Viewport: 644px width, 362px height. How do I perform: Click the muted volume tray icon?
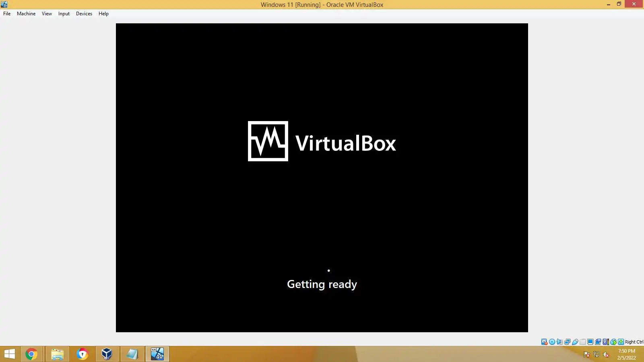[x=606, y=354]
